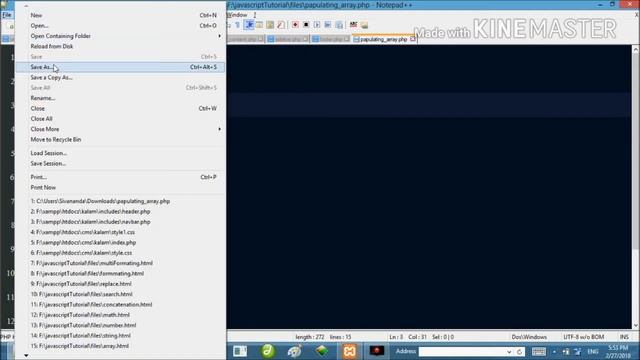Open recent file 5 index.php
The width and height of the screenshot is (640, 360).
(120, 242)
